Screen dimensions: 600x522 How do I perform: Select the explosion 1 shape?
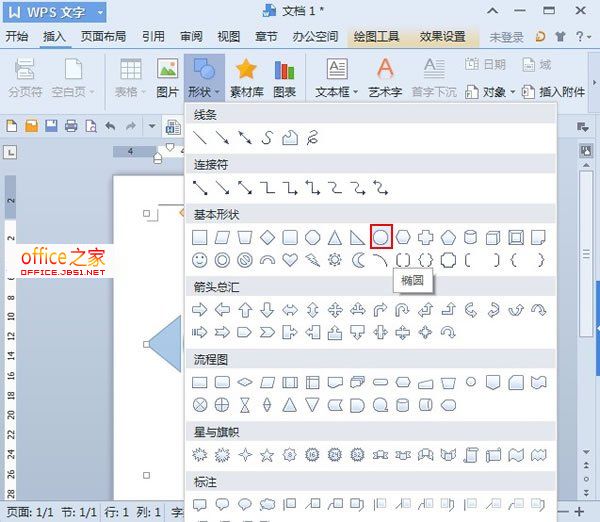200,455
